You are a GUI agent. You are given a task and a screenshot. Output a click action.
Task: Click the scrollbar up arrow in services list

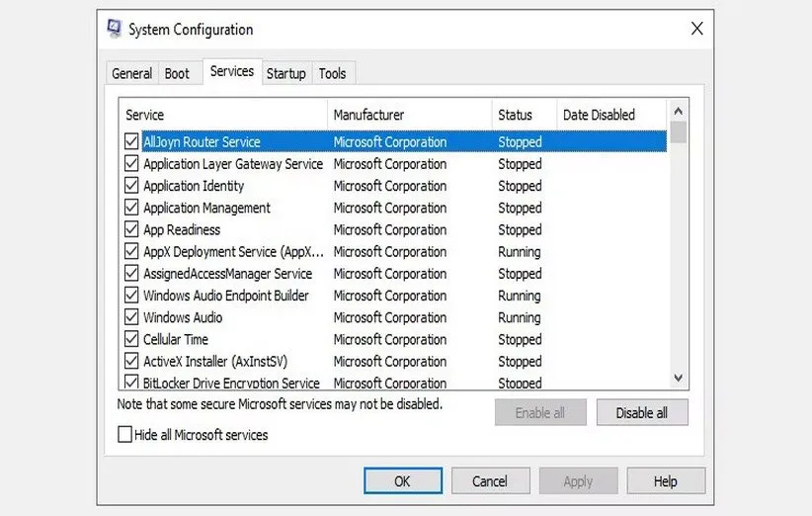[x=678, y=109]
